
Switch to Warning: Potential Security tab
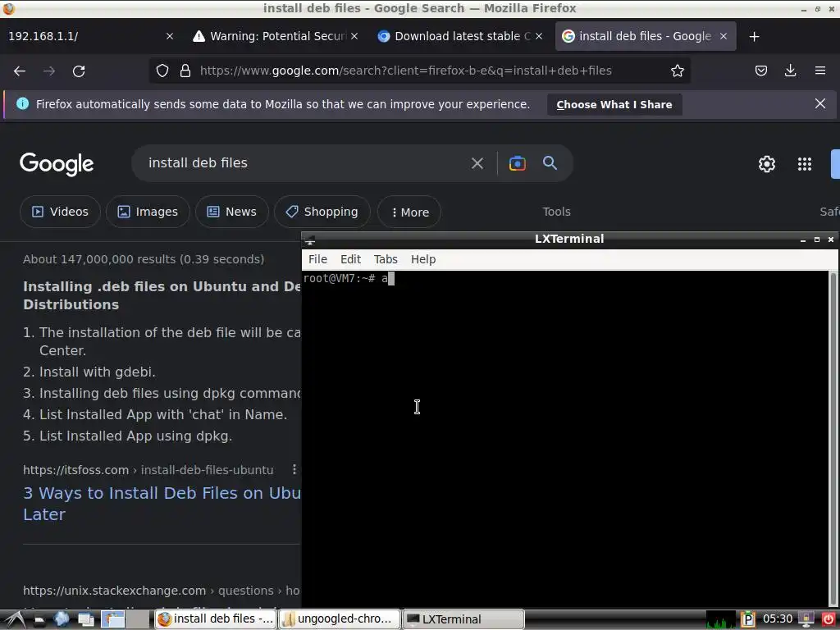277,36
